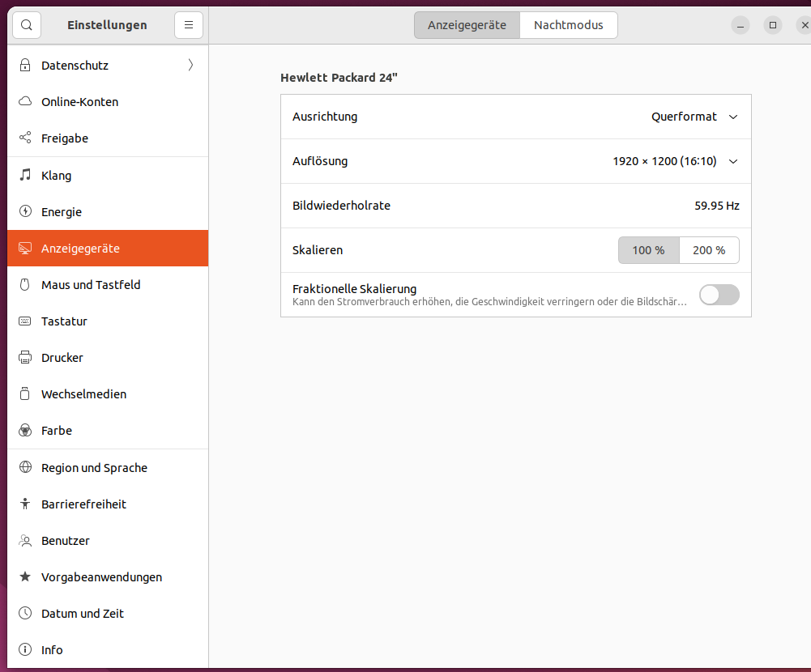Viewport: 811px width, 672px height.
Task: Click the cloud icon for Online-Konten
Action: tap(25, 101)
